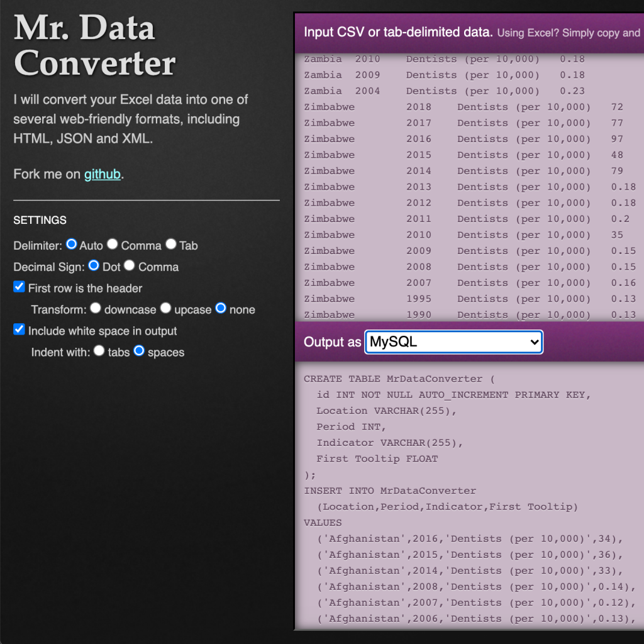Click the 'I will convert your Excel data' description
This screenshot has height=644, width=644.
point(131,119)
